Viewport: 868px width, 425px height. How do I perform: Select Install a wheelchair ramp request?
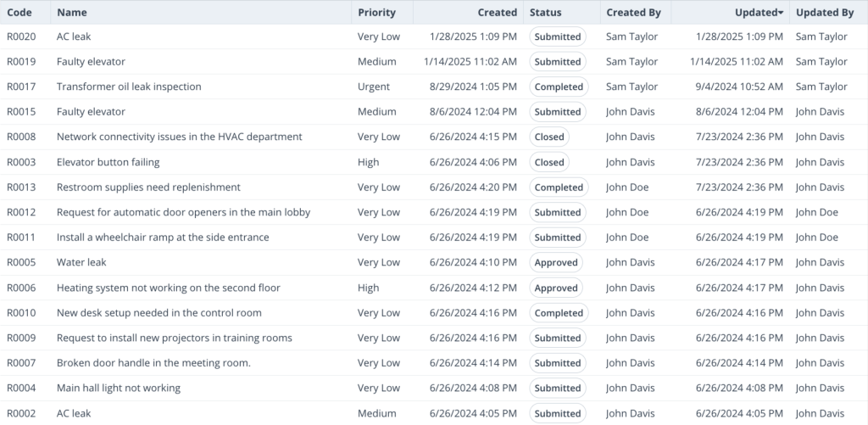point(163,238)
